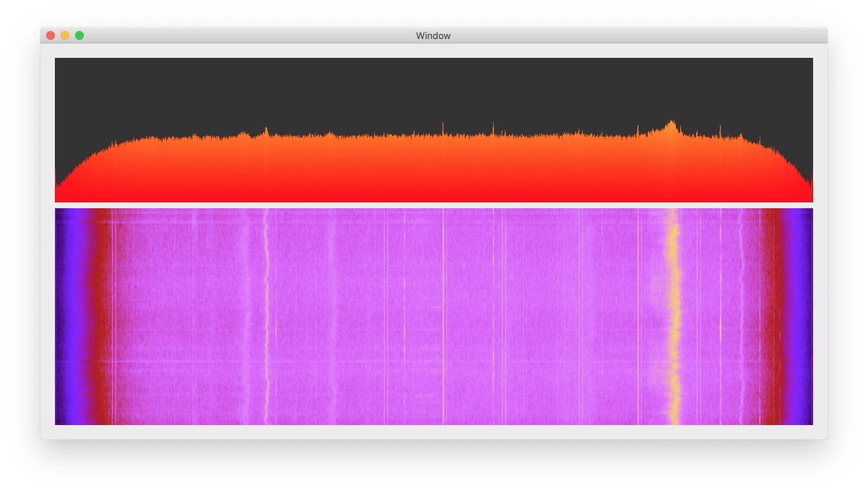Click the purple waterfall spectrogram panel
The height and width of the screenshot is (493, 868).
(x=434, y=316)
